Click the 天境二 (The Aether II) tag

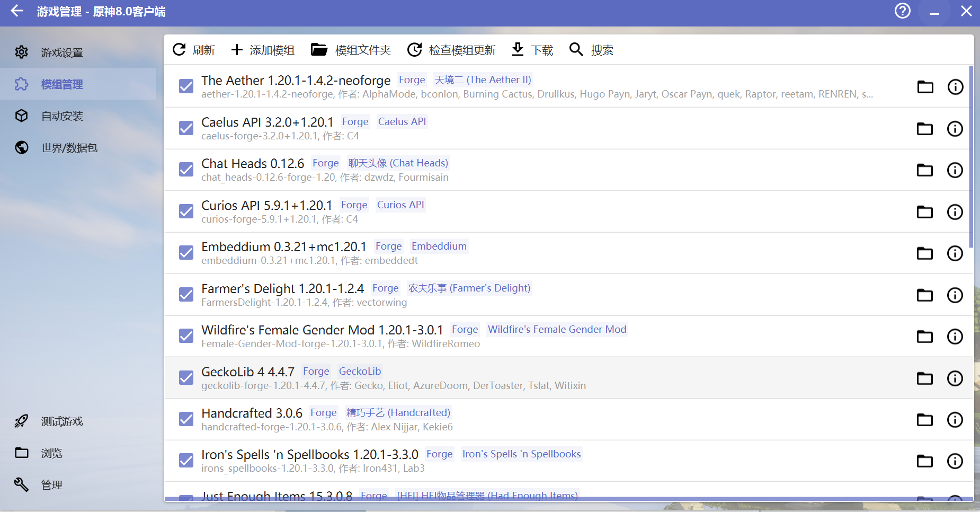pos(483,80)
